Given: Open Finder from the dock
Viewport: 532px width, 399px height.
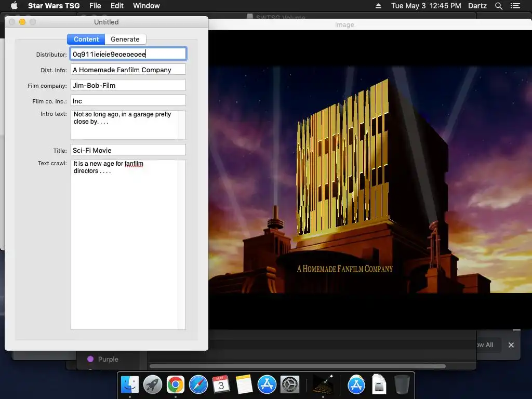Looking at the screenshot, I should (130, 385).
